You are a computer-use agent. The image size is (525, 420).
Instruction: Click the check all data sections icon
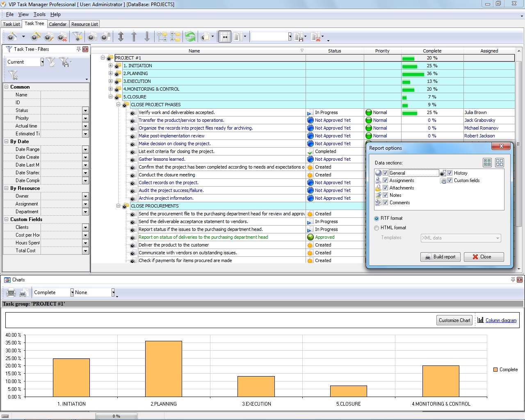(x=487, y=163)
